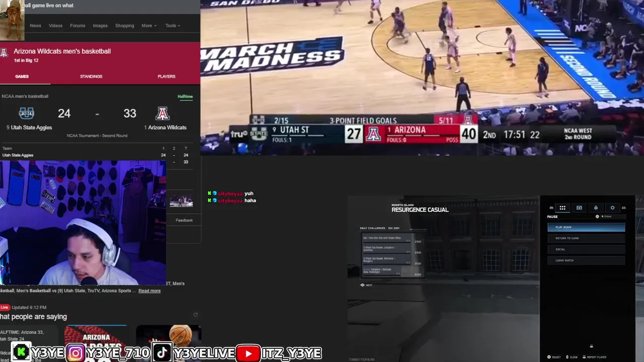Click the streamer webcam feed
The height and width of the screenshot is (362, 644).
click(83, 223)
